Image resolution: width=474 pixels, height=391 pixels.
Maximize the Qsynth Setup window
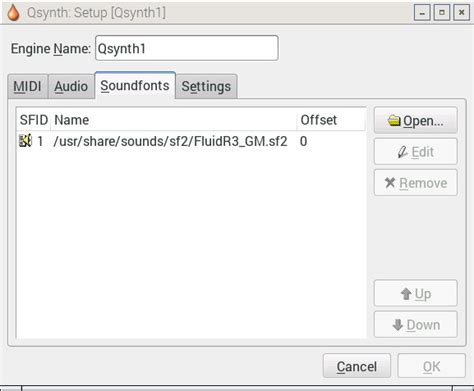pyautogui.click(x=442, y=13)
